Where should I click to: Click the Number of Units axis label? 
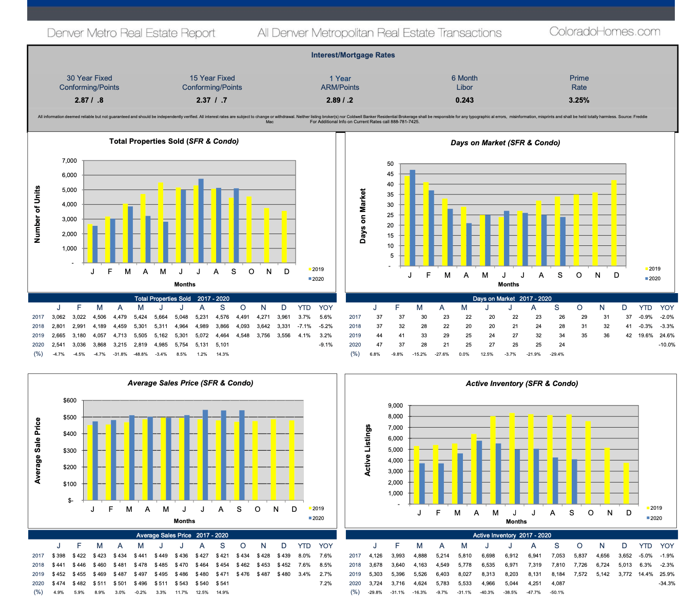(x=37, y=214)
